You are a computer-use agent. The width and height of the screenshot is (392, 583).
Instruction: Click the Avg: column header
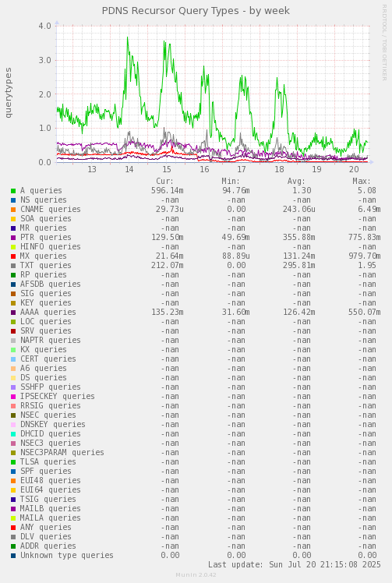296,182
